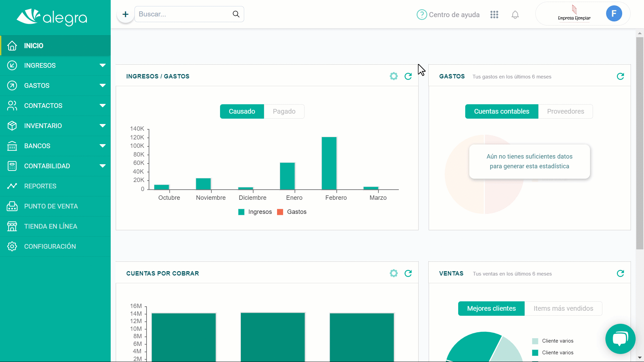Open CONFIGURACIÓN menu item
The height and width of the screenshot is (362, 644).
pyautogui.click(x=55, y=246)
